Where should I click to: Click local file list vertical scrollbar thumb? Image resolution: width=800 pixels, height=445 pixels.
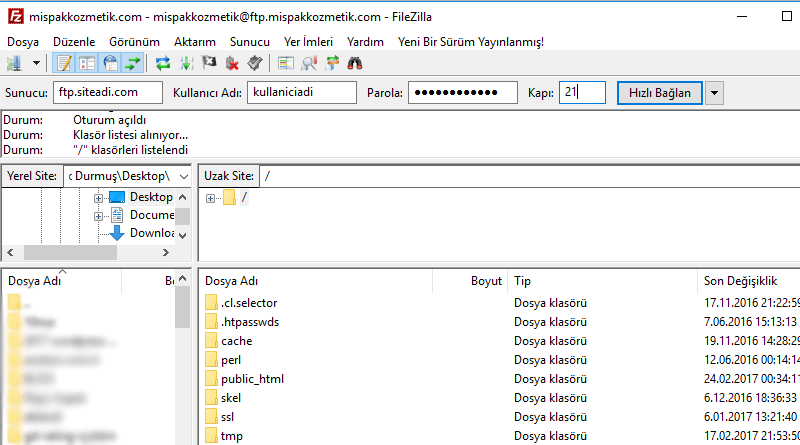click(x=183, y=307)
